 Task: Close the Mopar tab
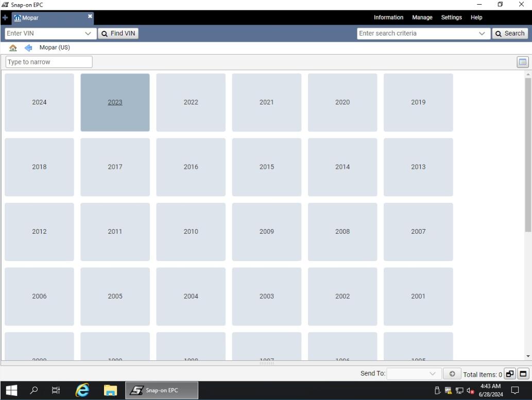pos(90,16)
